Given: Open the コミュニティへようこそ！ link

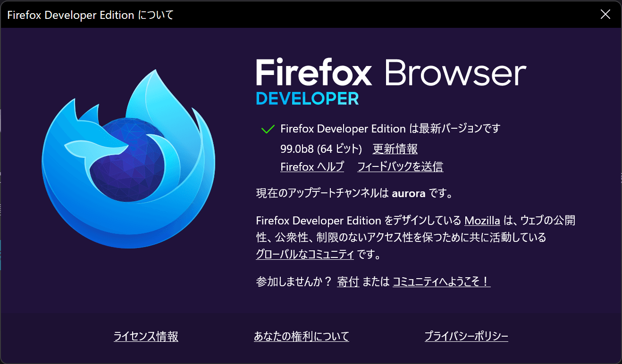Looking at the screenshot, I should tap(442, 282).
